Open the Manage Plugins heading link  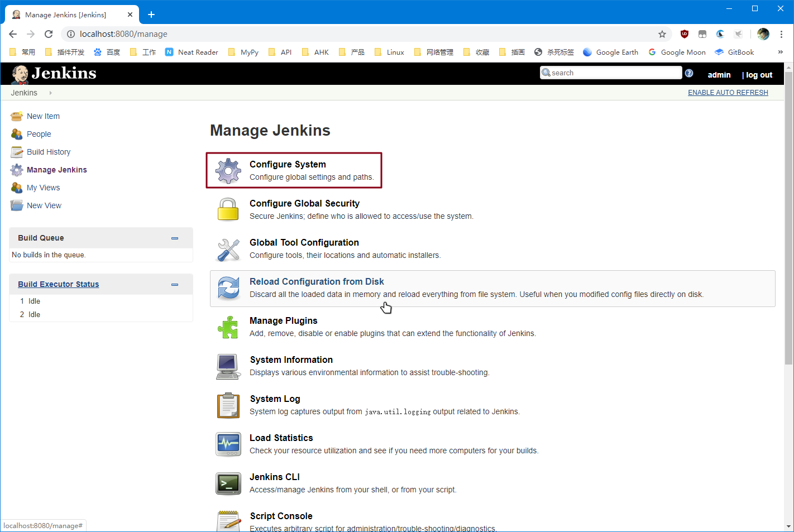pos(283,320)
